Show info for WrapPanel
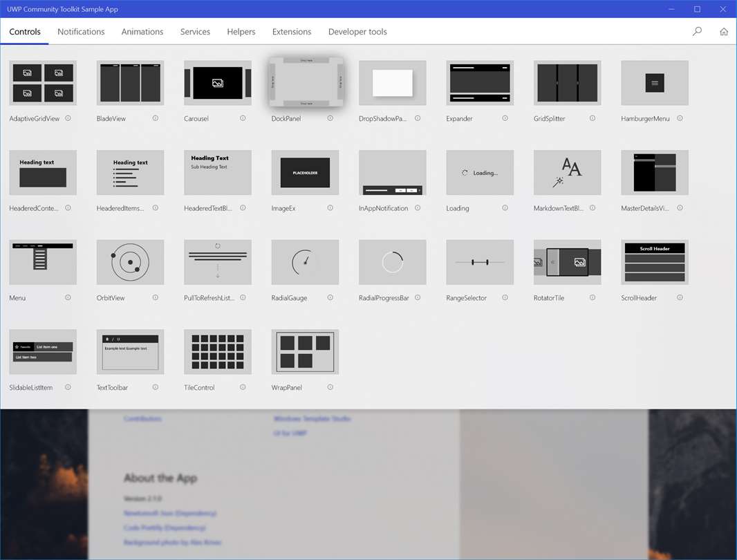Viewport: 737px width, 560px height. pos(330,387)
